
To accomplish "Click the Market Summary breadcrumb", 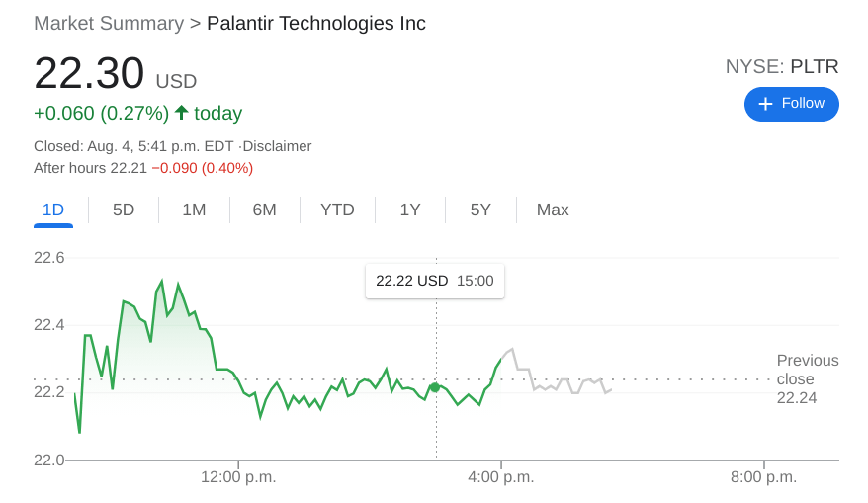I will (x=109, y=23).
